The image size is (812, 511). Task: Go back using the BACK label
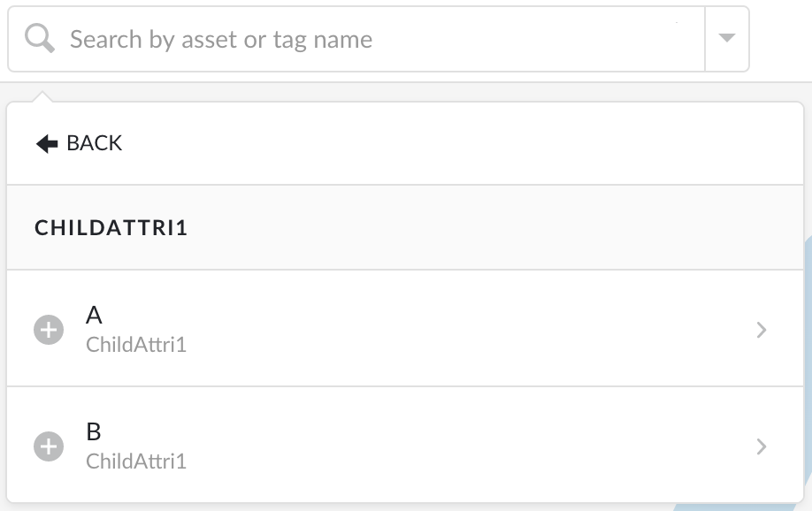coord(95,143)
